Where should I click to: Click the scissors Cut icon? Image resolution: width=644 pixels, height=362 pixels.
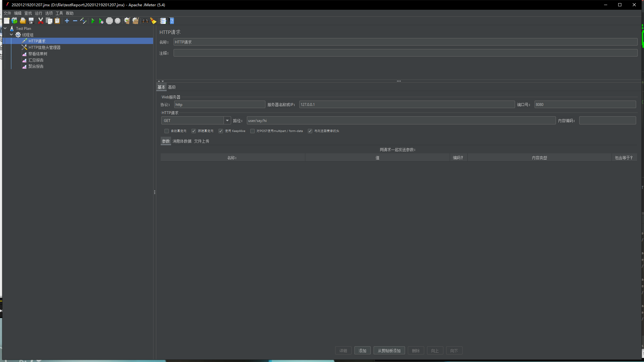pyautogui.click(x=41, y=21)
